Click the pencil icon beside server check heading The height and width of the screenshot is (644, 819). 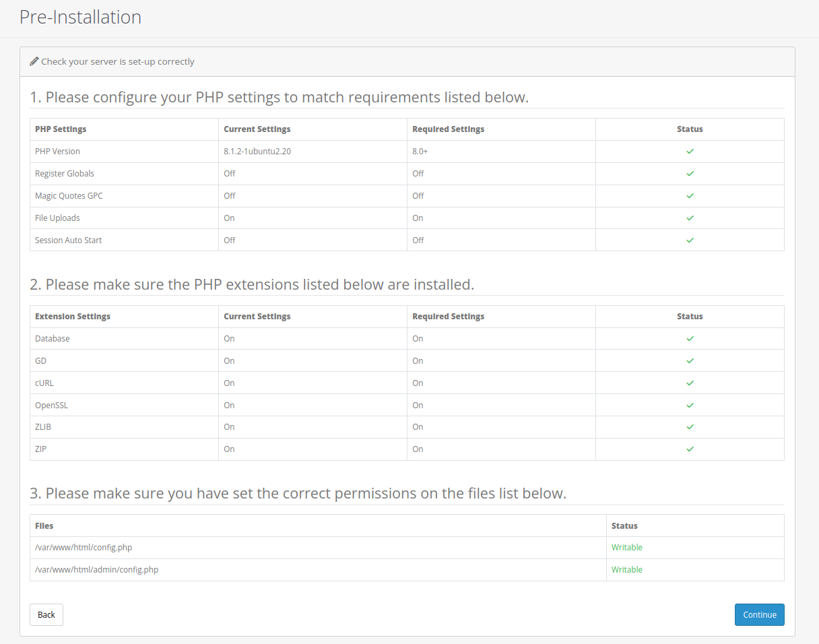pyautogui.click(x=34, y=61)
